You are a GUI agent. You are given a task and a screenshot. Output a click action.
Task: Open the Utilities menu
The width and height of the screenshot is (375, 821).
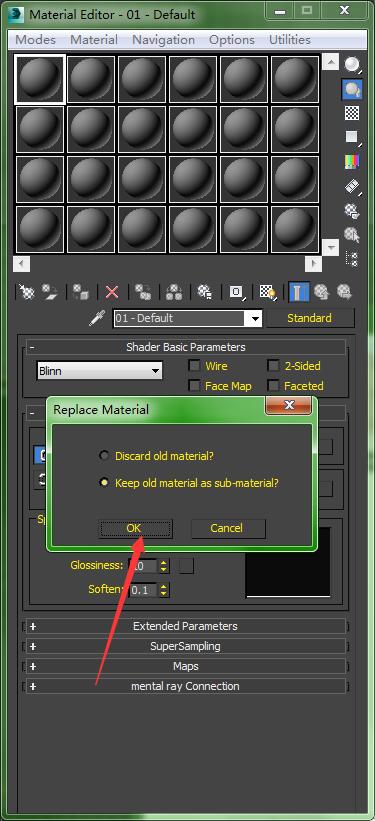pos(290,40)
